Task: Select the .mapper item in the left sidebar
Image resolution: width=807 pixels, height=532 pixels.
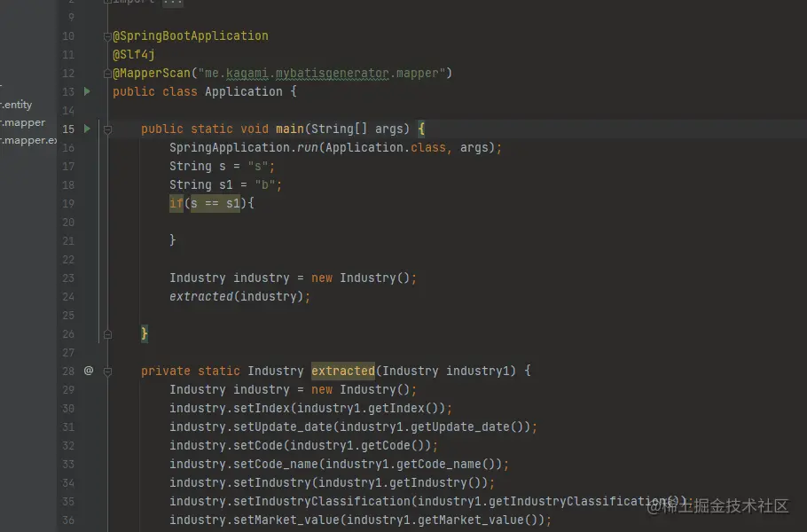Action: click(x=22, y=122)
